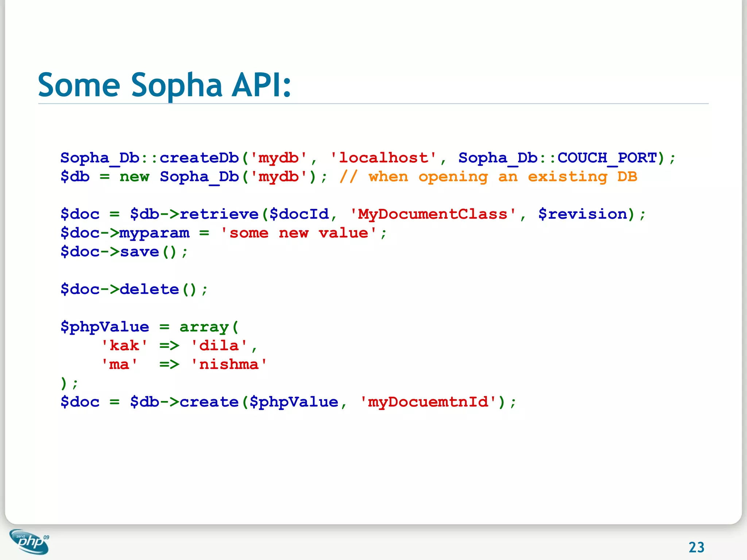Click the slide number 23

pyautogui.click(x=696, y=547)
